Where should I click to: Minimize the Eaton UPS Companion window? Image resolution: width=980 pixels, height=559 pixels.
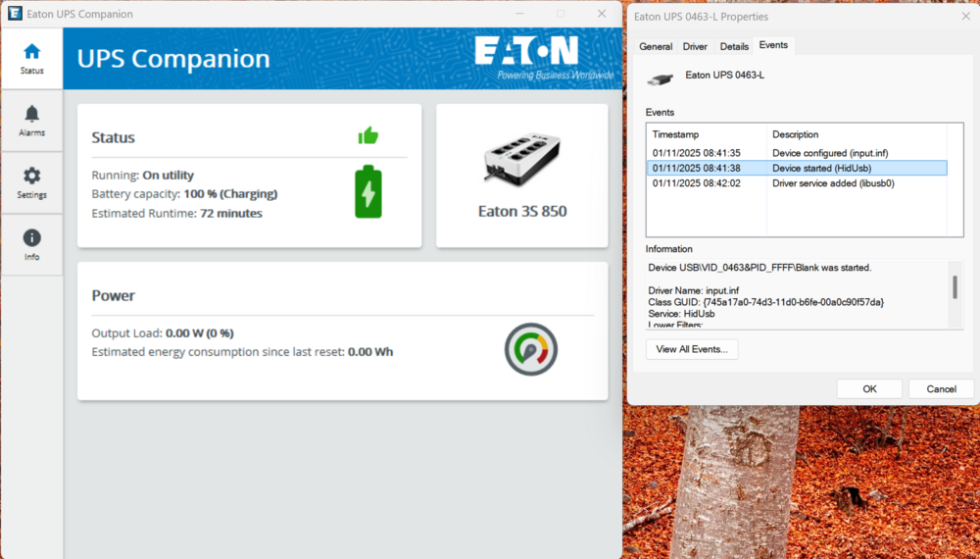520,14
